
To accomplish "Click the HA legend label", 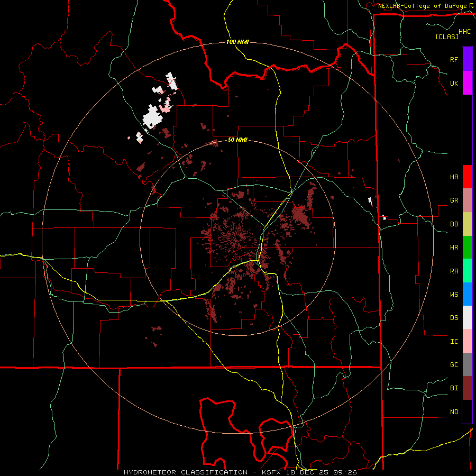I will click(454, 177).
